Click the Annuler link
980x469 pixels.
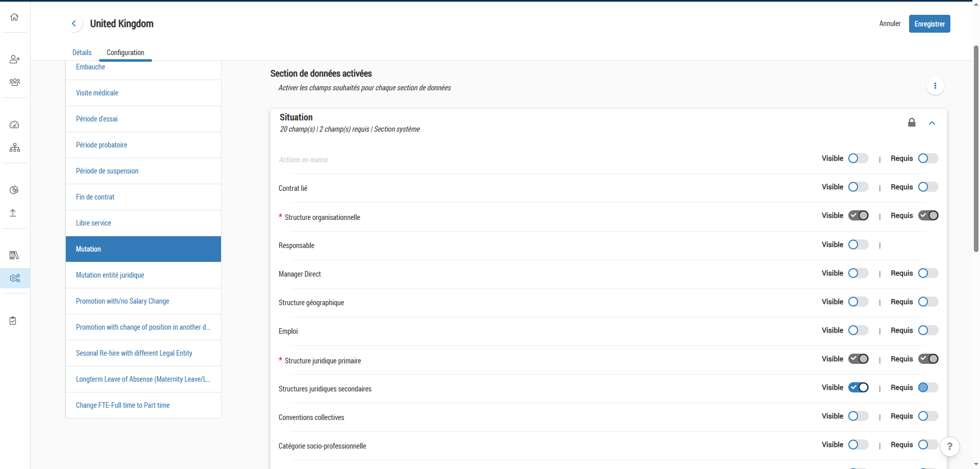890,23
